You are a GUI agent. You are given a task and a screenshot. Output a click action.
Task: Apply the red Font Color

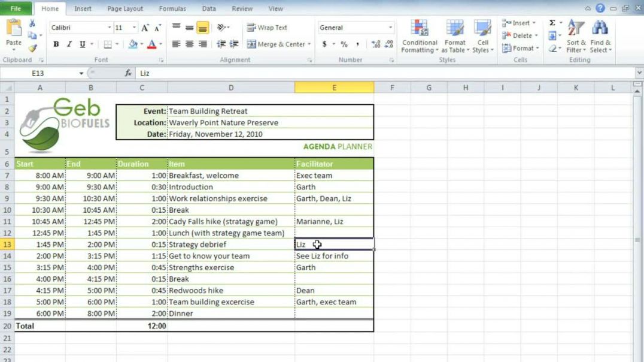[151, 44]
